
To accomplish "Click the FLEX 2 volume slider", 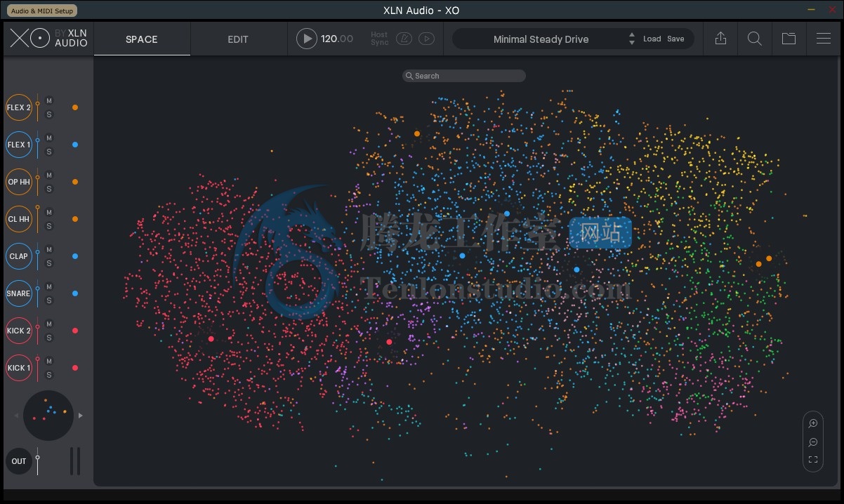I will click(x=38, y=107).
